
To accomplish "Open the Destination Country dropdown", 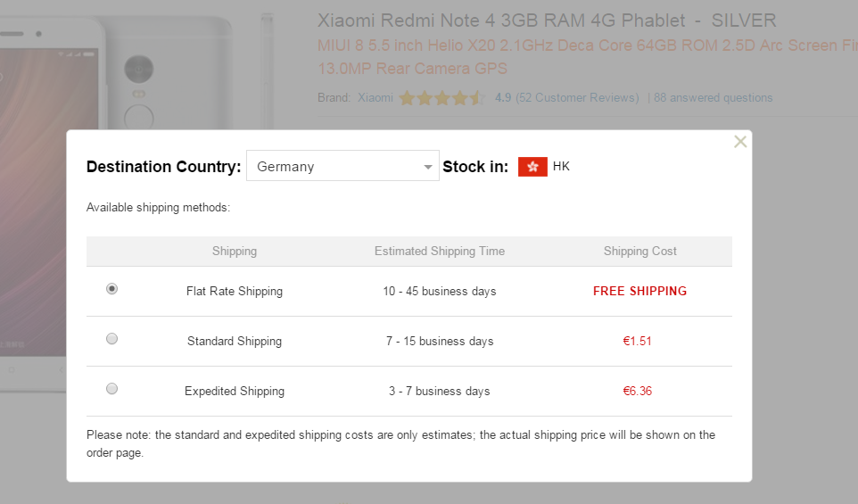I will pos(342,166).
